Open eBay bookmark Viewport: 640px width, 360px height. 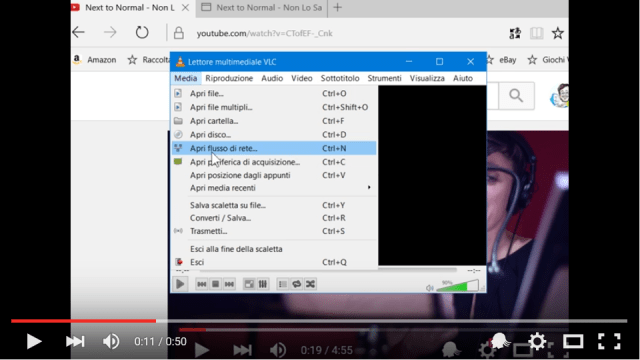(502, 60)
